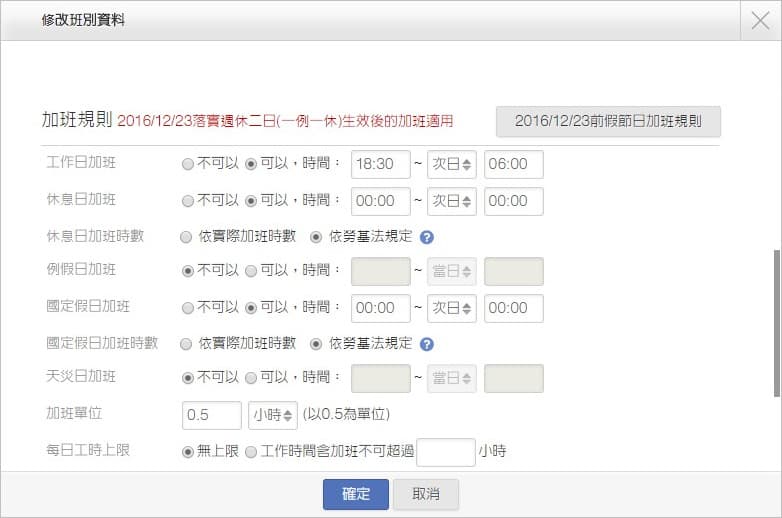Select 工作時間含加班不可超過 option
The width and height of the screenshot is (782, 518).
[251, 452]
